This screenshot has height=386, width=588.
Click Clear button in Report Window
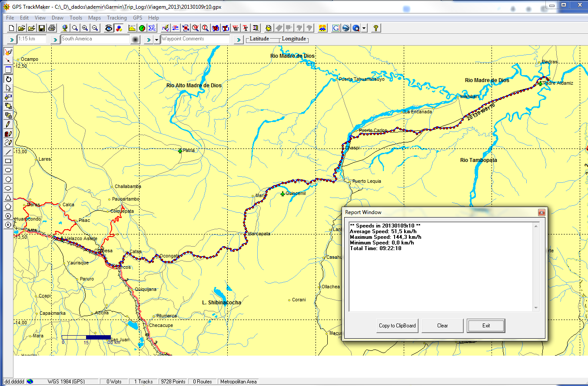[442, 326]
